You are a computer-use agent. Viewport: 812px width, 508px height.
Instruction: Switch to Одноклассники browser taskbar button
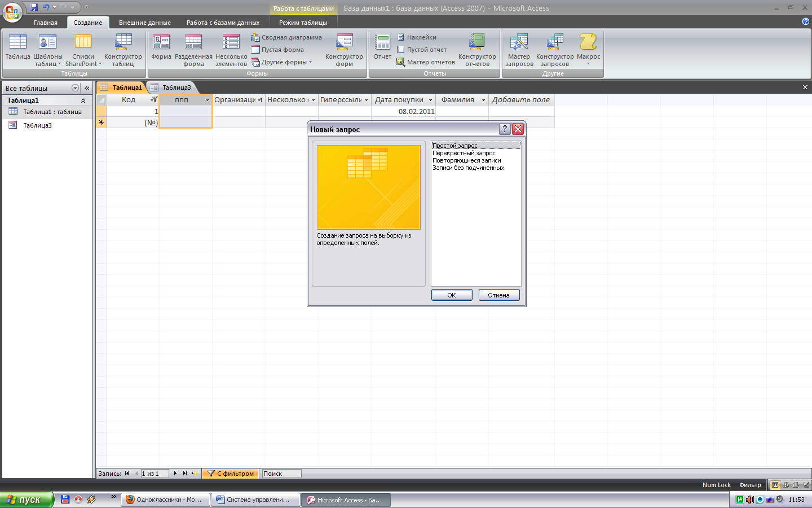[x=165, y=500]
